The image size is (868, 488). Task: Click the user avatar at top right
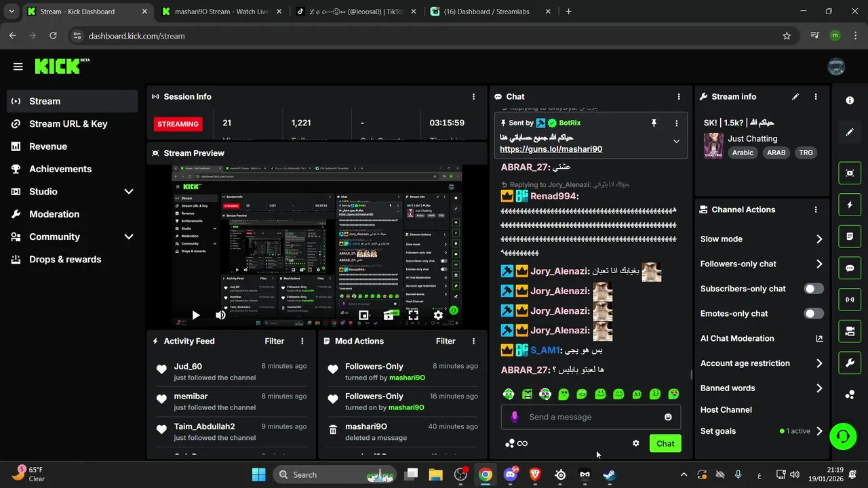pyautogui.click(x=836, y=66)
